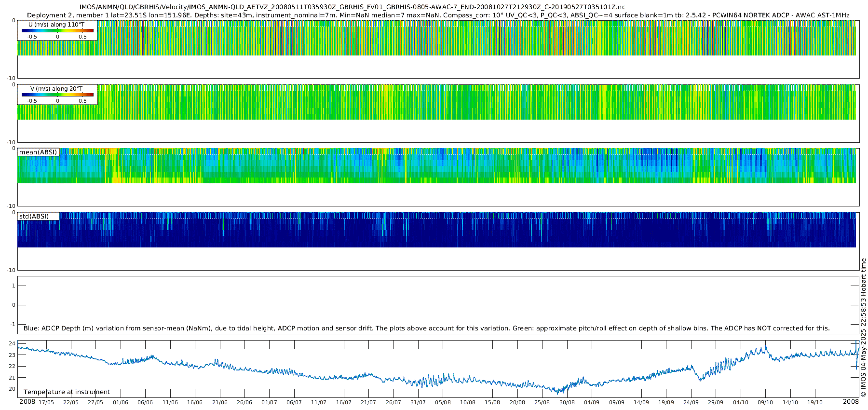The height and width of the screenshot is (410, 868).
Task: Click the 21/07 date tick label
Action: point(368,402)
